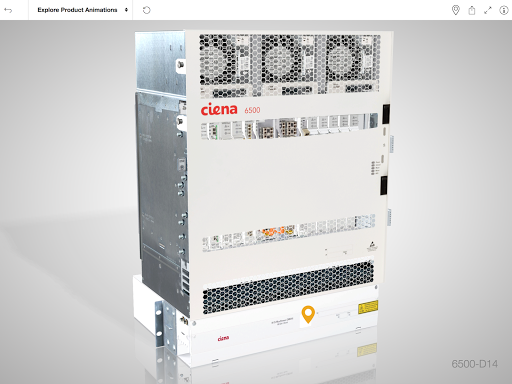This screenshot has width=512, height=384.
Task: Click the up-down arrows beside Explore Product Animations
Action: click(x=126, y=10)
